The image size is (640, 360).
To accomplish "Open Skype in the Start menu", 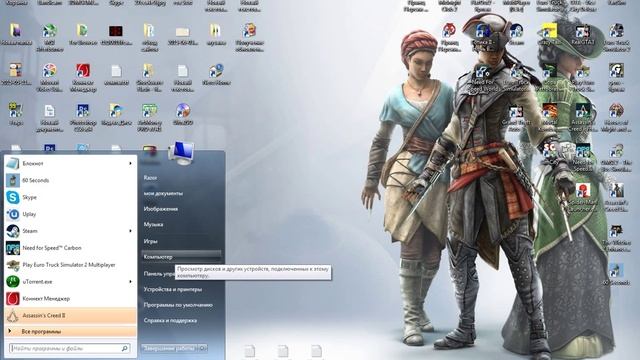I will tap(70, 197).
